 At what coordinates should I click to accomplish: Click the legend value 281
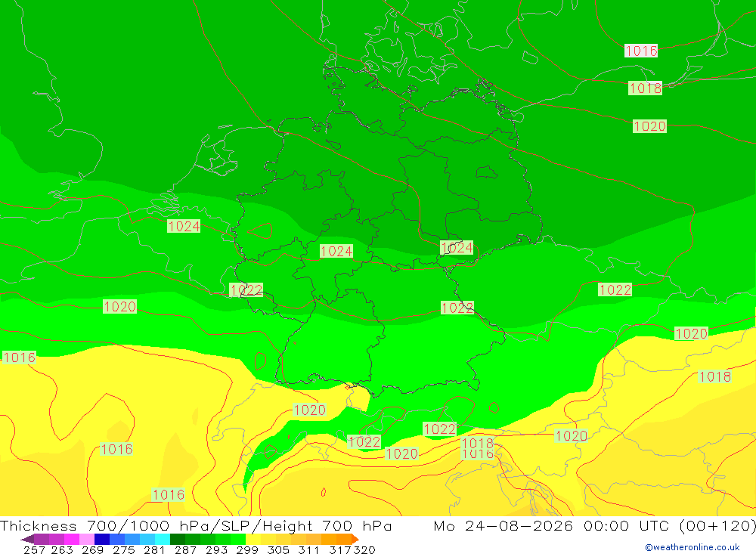(x=154, y=549)
